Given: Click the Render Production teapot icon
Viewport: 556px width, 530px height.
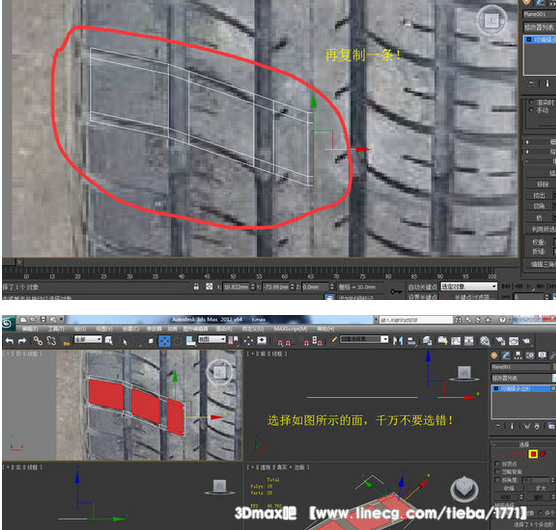Looking at the screenshot, I should (526, 341).
